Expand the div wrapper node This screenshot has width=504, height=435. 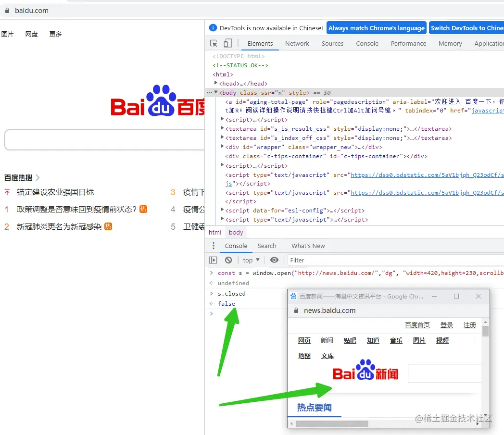[x=222, y=146]
